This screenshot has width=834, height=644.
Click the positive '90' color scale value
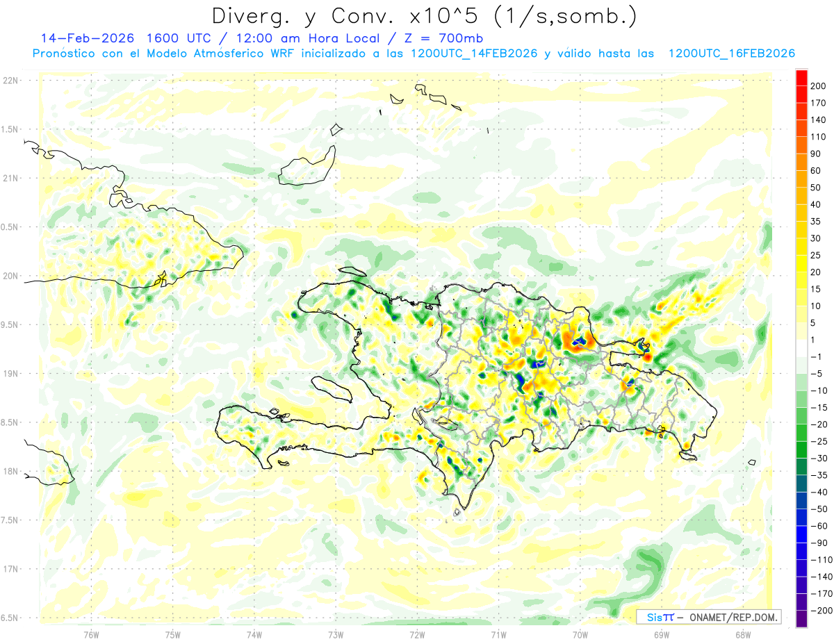click(x=817, y=154)
